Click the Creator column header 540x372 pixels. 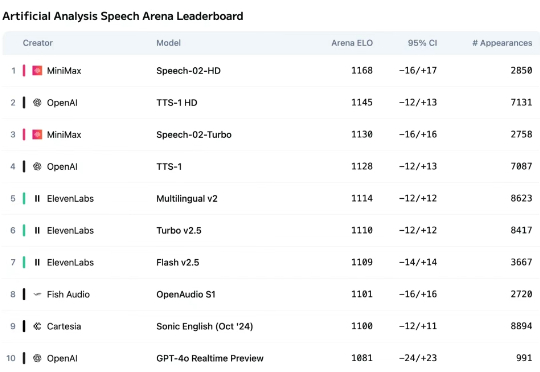point(38,43)
